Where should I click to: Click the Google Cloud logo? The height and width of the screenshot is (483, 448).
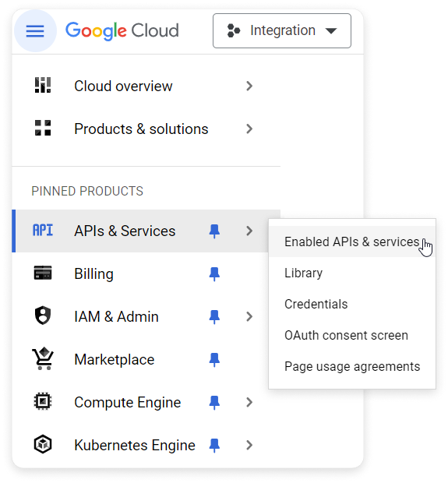click(122, 31)
